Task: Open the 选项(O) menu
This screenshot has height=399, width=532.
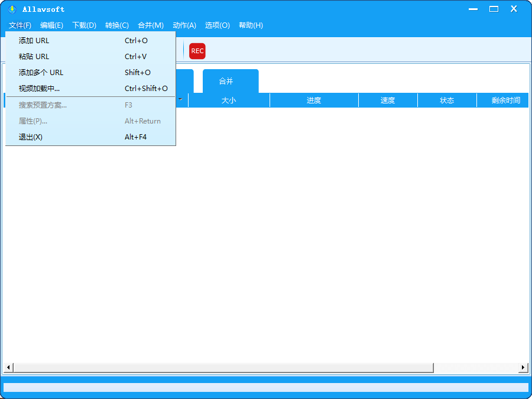Action: click(x=217, y=25)
